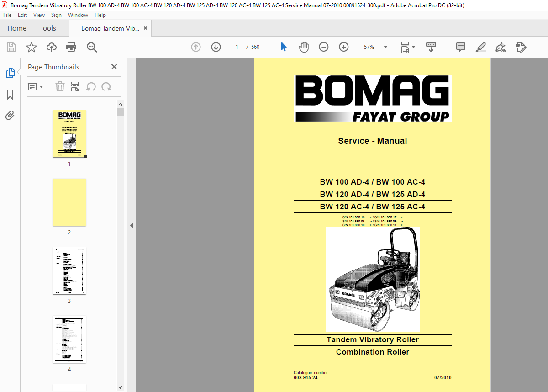Open the View menu
548x392 pixels.
click(x=39, y=15)
